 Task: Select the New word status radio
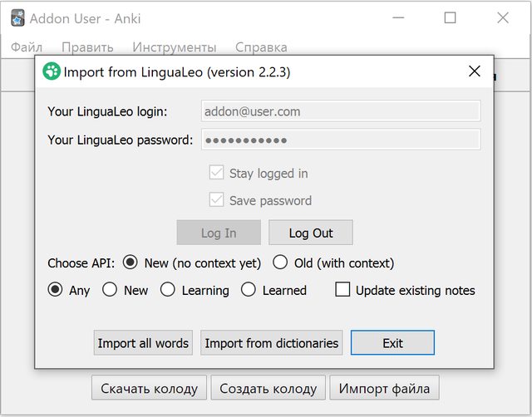pyautogui.click(x=110, y=290)
